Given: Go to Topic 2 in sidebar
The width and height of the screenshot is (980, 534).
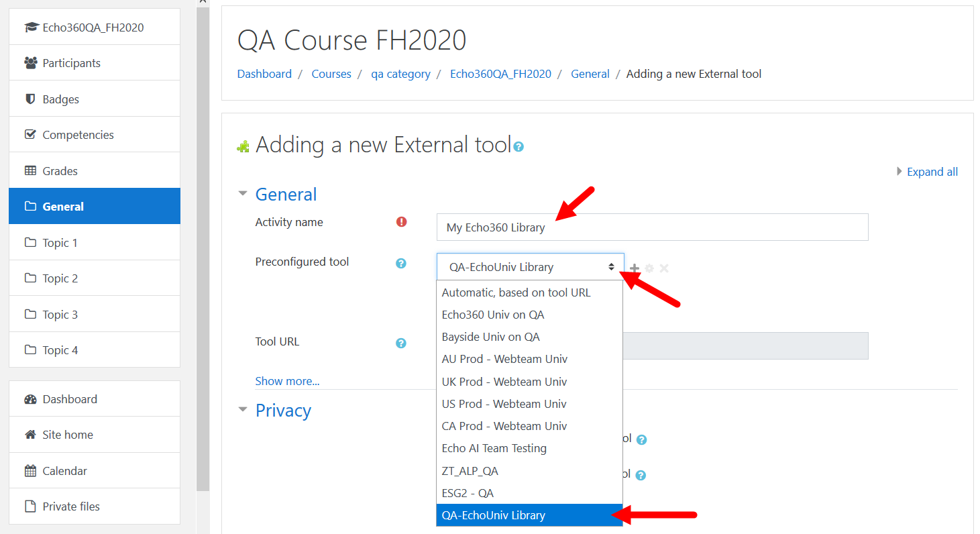Looking at the screenshot, I should tap(95, 278).
